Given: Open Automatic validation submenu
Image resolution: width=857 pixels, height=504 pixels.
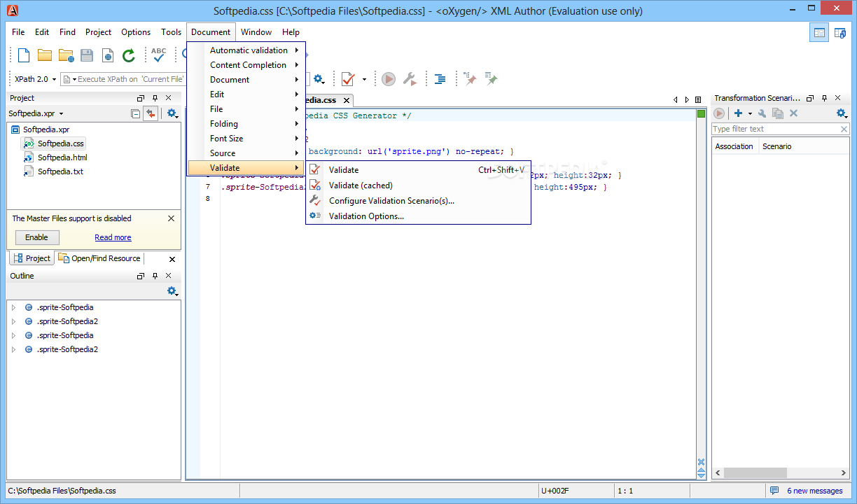Looking at the screenshot, I should click(x=246, y=50).
